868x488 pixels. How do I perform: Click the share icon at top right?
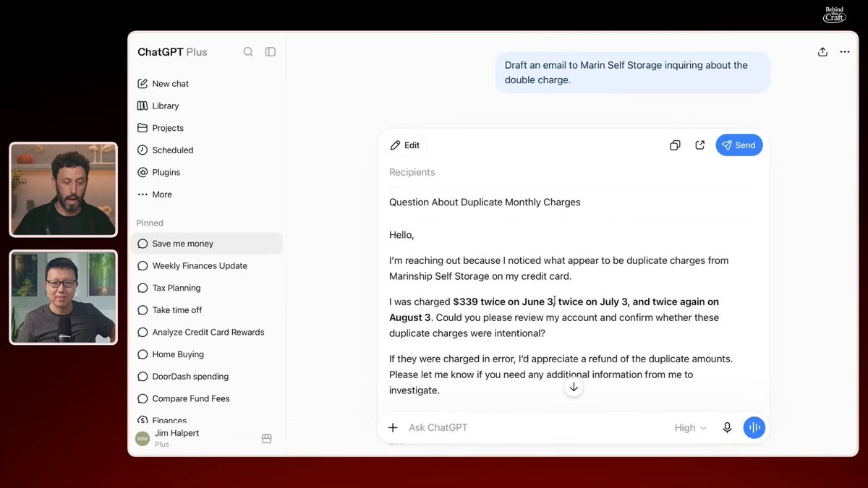point(822,52)
